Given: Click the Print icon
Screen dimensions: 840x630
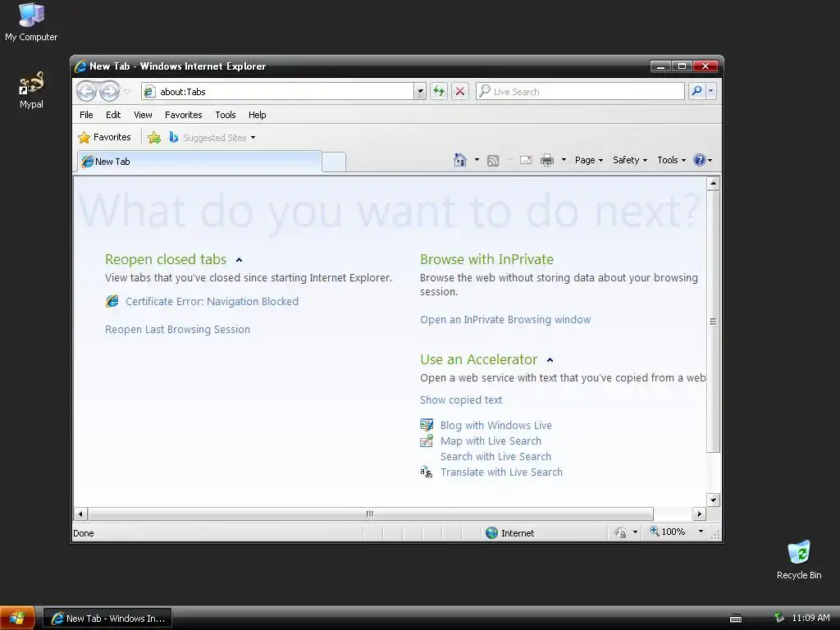Looking at the screenshot, I should pyautogui.click(x=547, y=160).
